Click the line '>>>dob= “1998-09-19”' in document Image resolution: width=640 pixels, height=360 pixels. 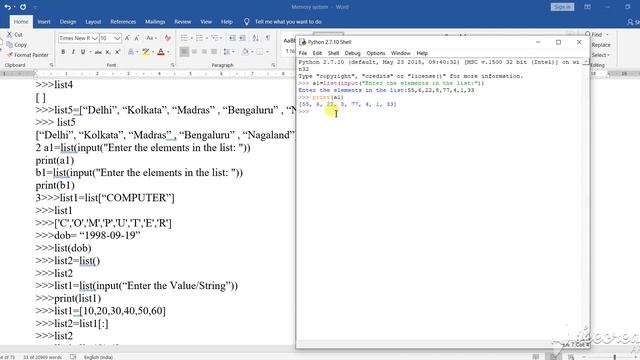coord(88,236)
